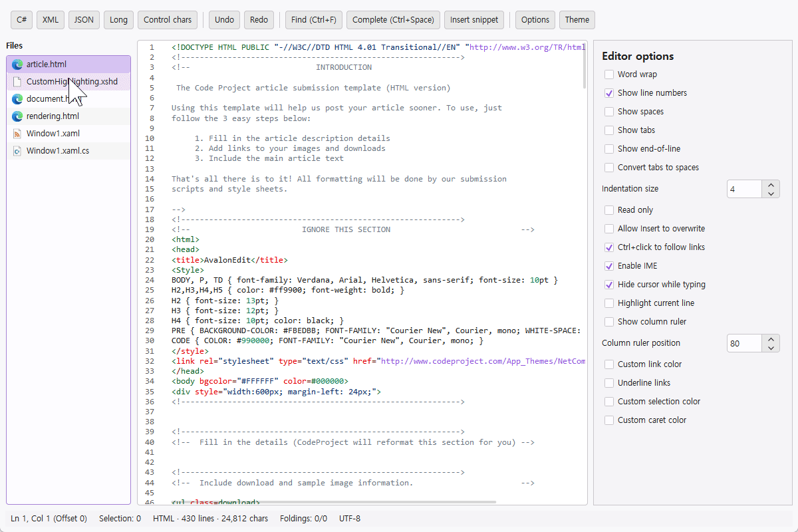Check Convert tabs to spaces
Viewport: 798px width, 532px height.
pyautogui.click(x=609, y=168)
